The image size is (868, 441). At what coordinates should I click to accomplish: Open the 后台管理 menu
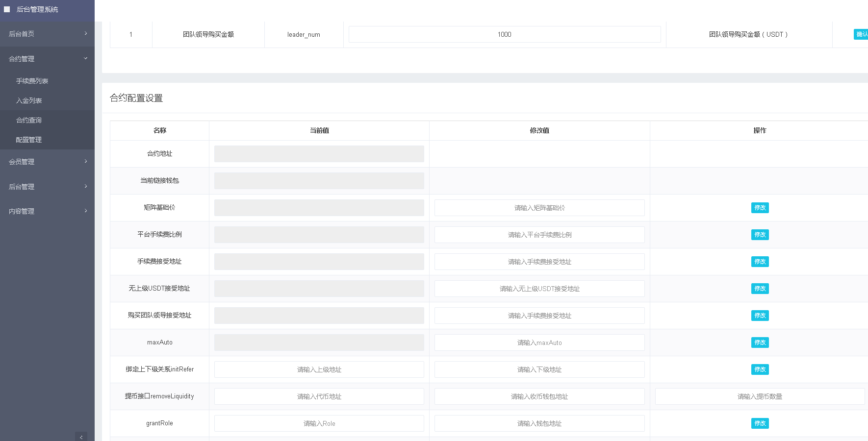(x=47, y=187)
